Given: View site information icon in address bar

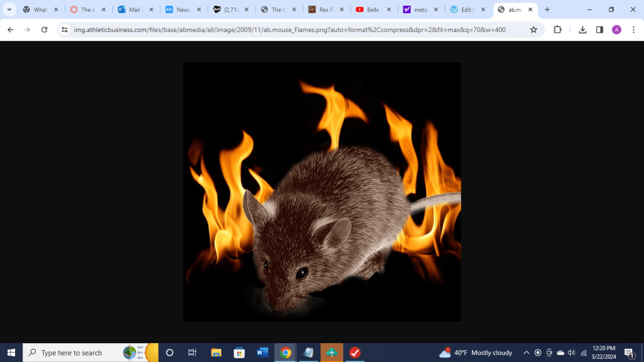Looking at the screenshot, I should point(64,30).
